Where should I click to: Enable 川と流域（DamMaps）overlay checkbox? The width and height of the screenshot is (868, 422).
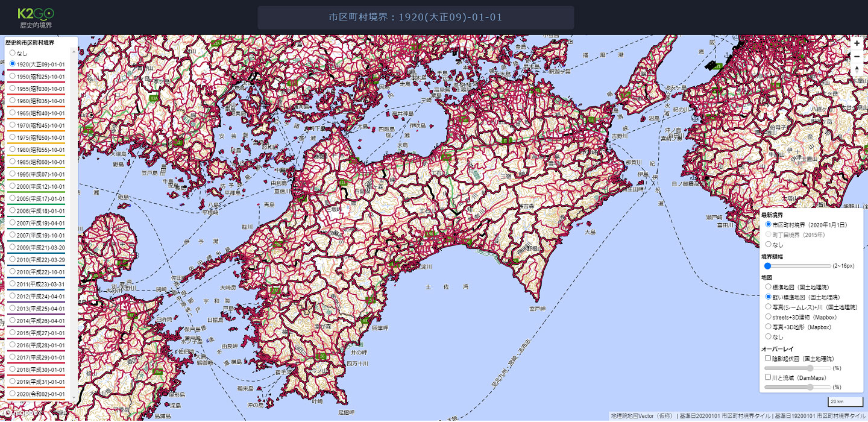768,377
